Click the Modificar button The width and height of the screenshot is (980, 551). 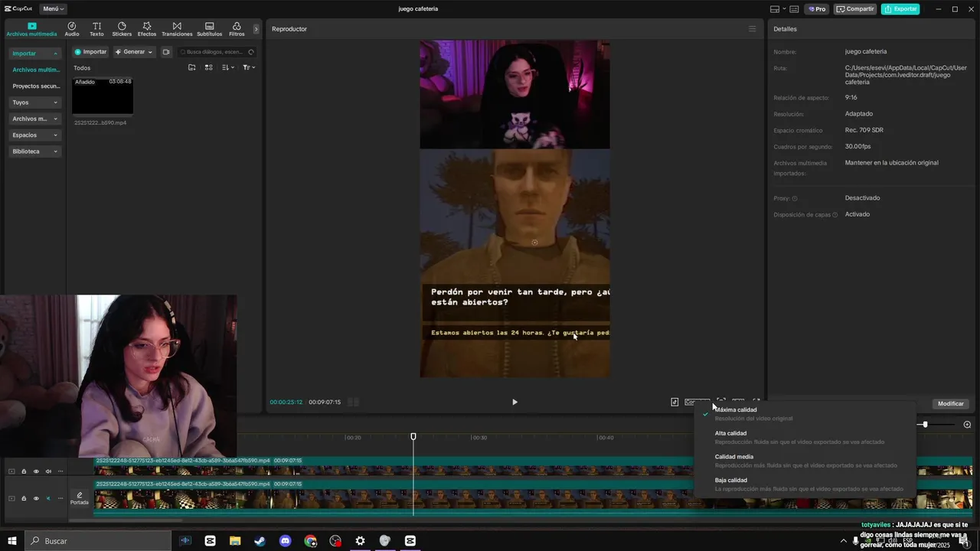point(951,403)
